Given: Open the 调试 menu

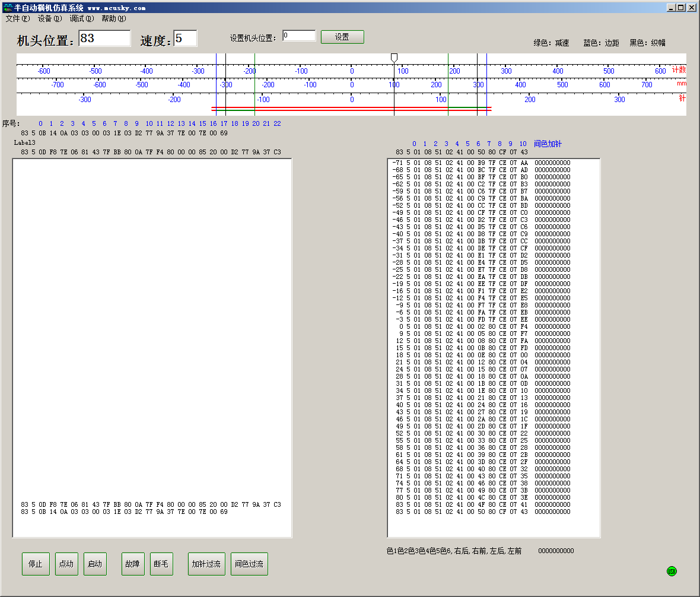Looking at the screenshot, I should [81, 18].
